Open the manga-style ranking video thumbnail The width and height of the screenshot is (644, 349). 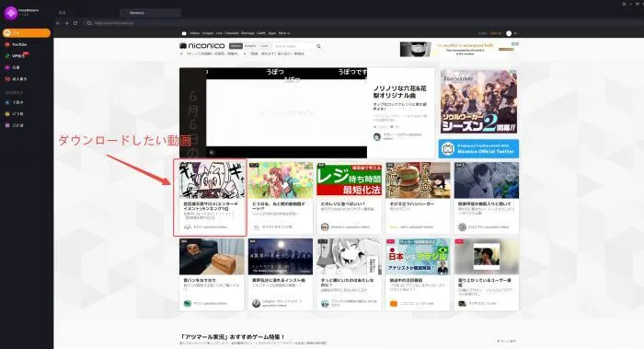(x=212, y=180)
